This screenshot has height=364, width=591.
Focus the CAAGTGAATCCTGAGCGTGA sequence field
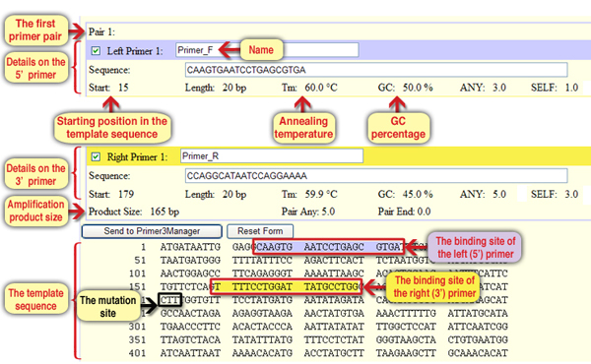click(x=376, y=70)
